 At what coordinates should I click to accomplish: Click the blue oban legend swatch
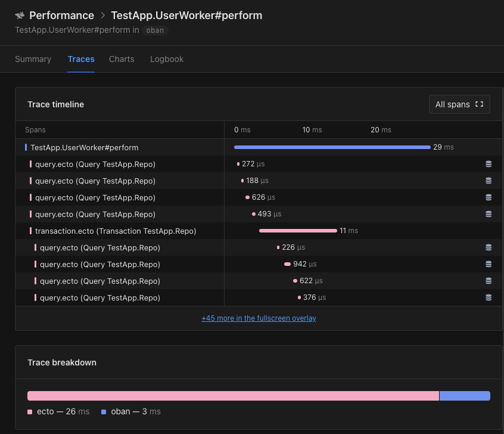pyautogui.click(x=104, y=412)
